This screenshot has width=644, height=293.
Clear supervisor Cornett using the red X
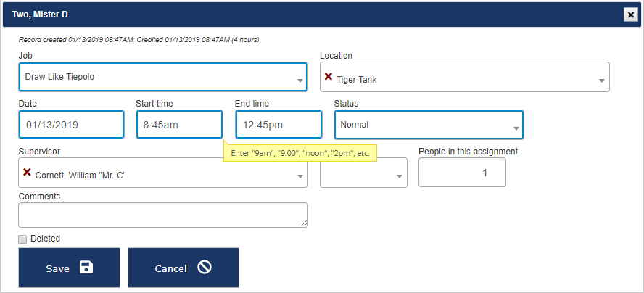pos(27,172)
